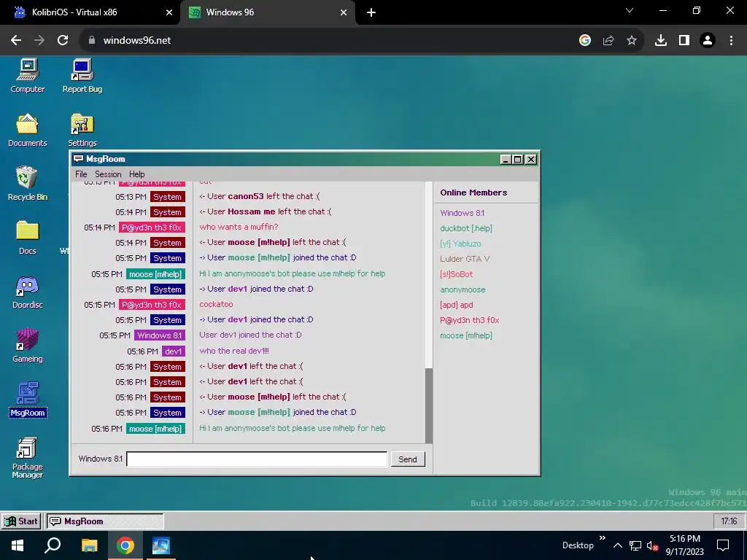Click Chrome icon in host taskbar
Viewport: 747px width, 560px height.
(125, 545)
